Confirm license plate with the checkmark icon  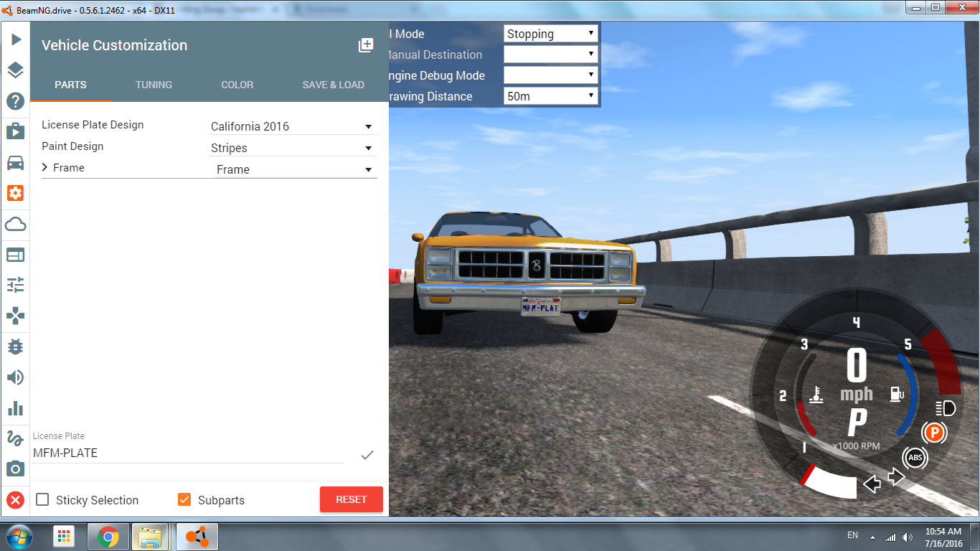(367, 454)
